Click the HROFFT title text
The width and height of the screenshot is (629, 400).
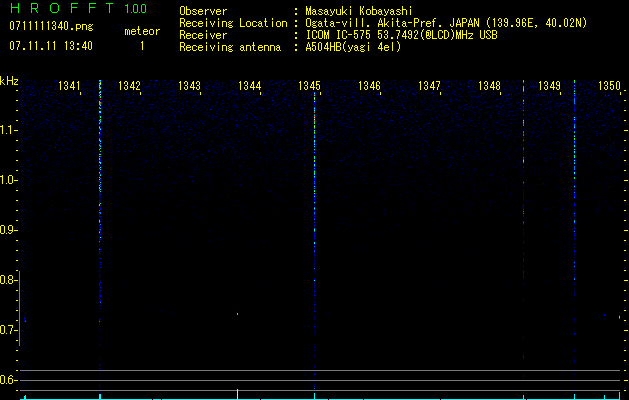[62, 8]
